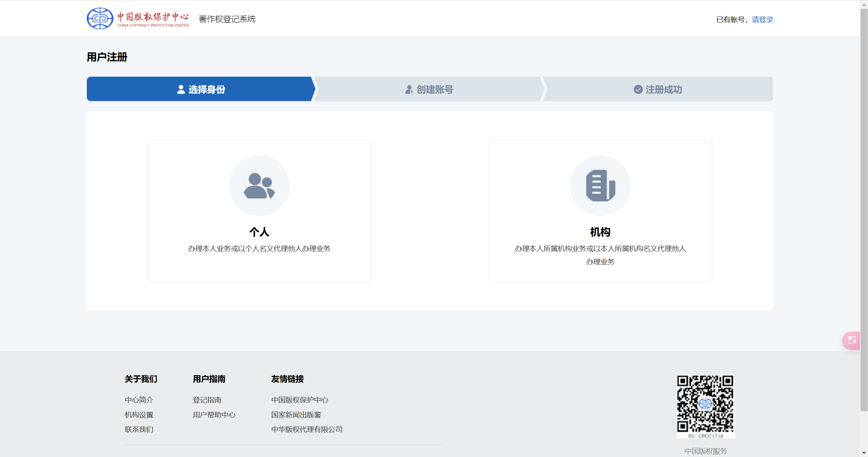The image size is (868, 457).
Task: Select the 选择身份 step tab
Action: (201, 89)
